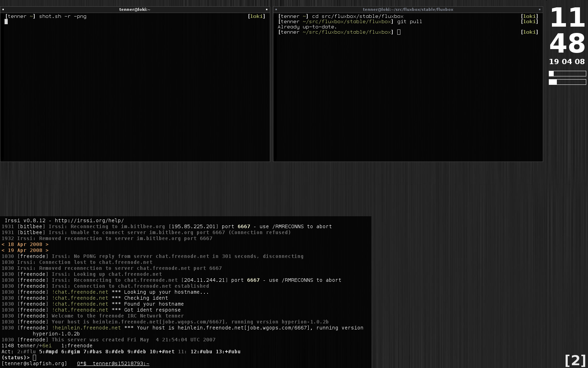Click the (status)> irssi input prompt
This screenshot has height=368, width=588.
point(15,358)
